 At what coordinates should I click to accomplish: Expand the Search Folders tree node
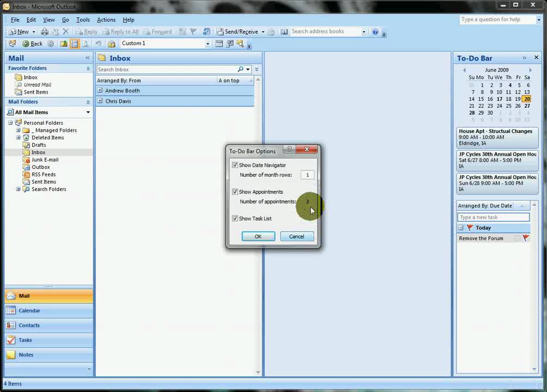[x=18, y=189]
